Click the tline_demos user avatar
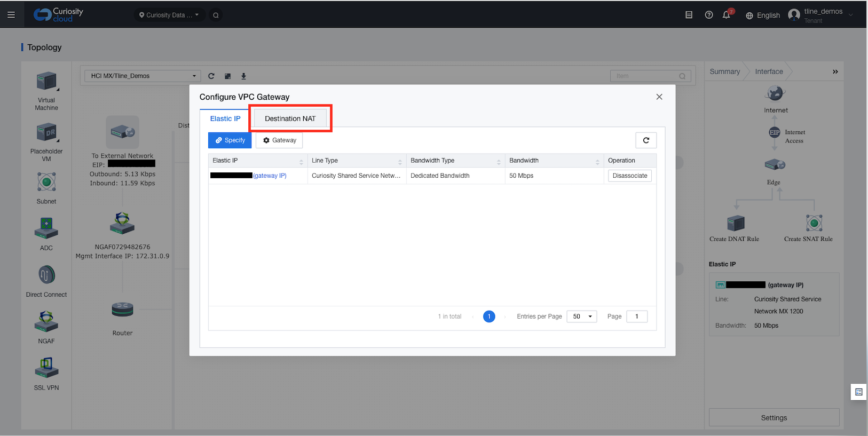Screen dimensions: 868x436 point(794,15)
